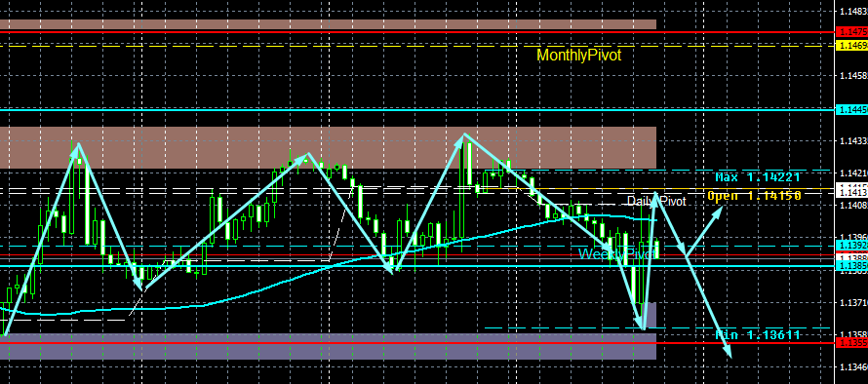
Task: Select the Min 1.13611 text
Action: pos(758,334)
